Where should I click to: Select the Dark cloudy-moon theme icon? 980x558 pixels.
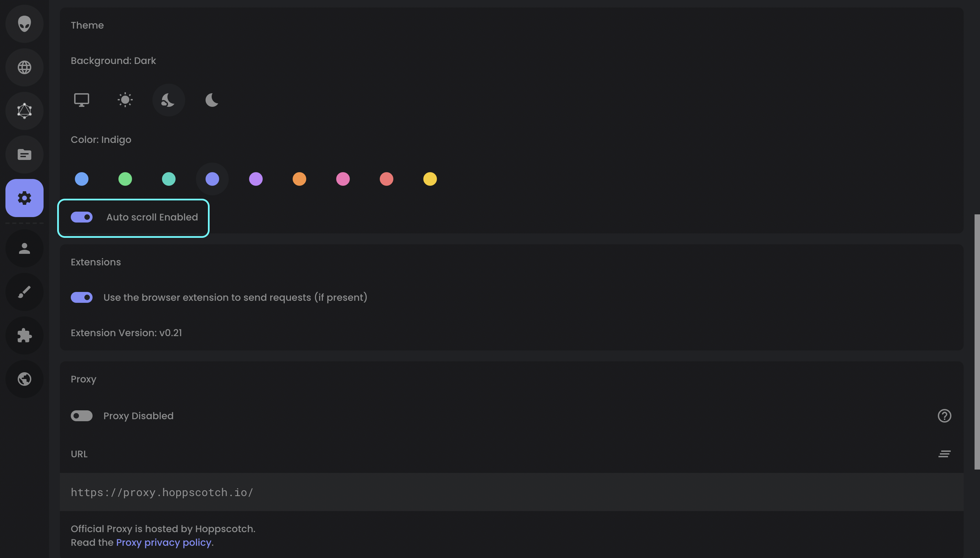pos(169,100)
